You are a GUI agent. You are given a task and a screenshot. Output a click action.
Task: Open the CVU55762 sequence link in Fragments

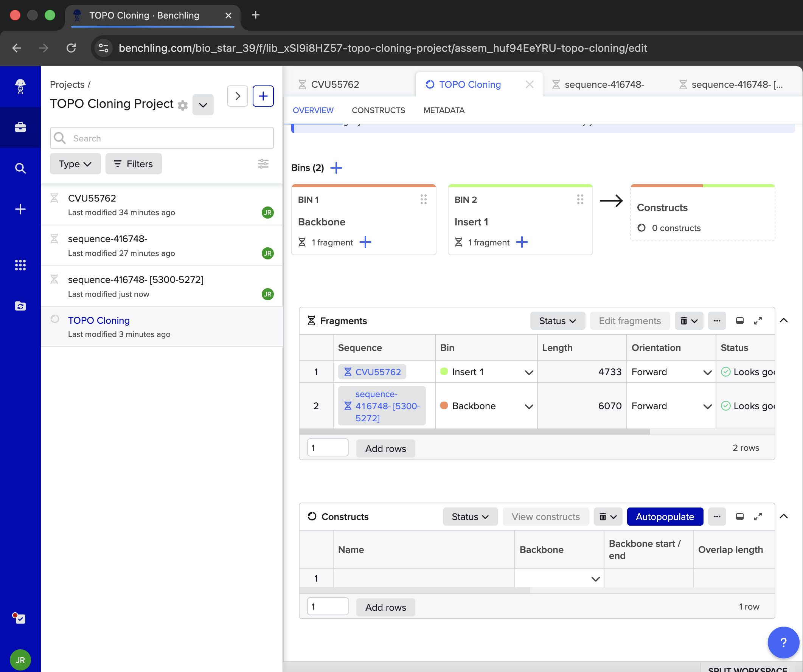point(372,372)
